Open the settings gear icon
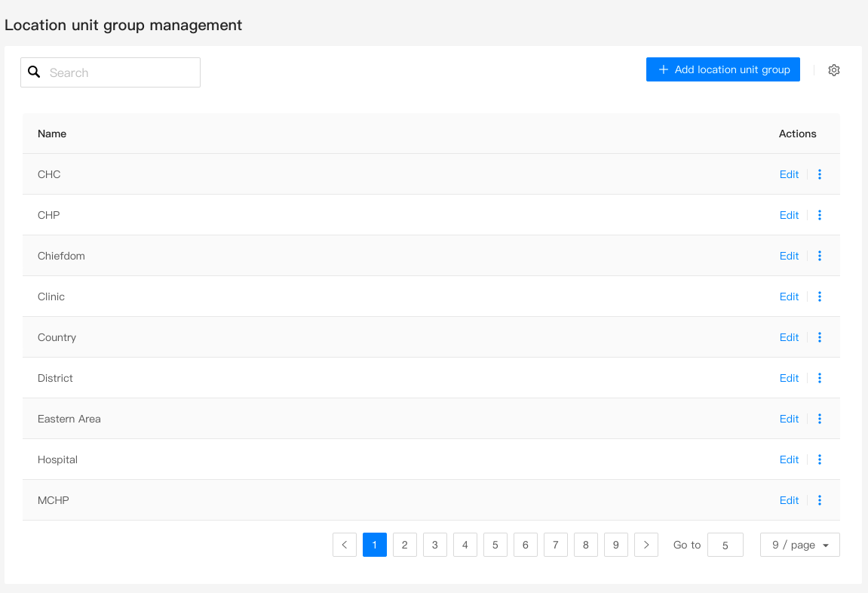 pos(834,69)
